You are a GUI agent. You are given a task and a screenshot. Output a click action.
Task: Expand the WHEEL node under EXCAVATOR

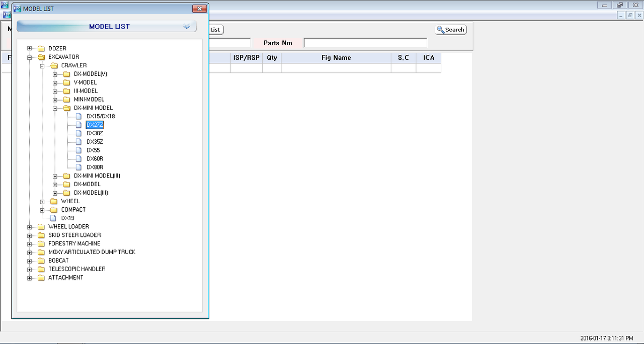[42, 202]
